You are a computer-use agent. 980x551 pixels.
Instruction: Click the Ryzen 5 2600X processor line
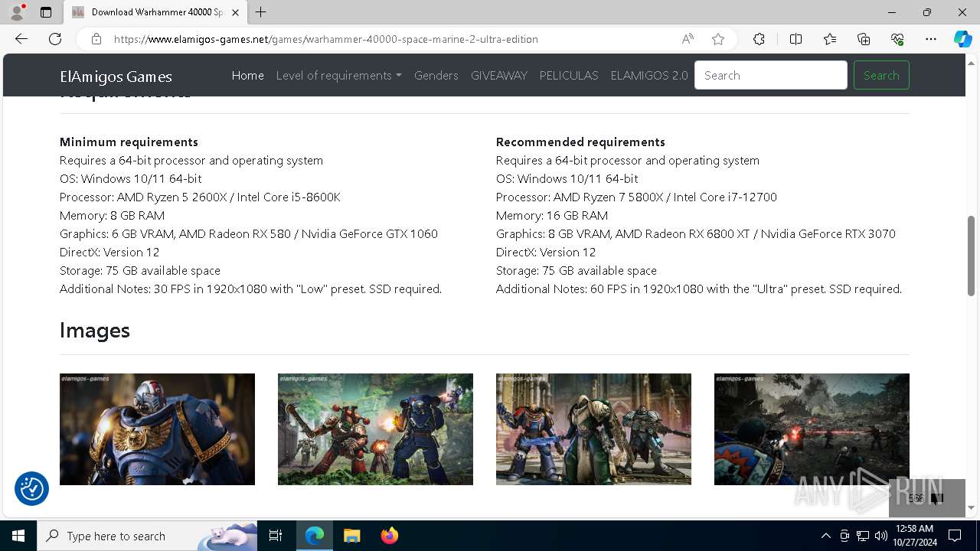[x=200, y=197]
